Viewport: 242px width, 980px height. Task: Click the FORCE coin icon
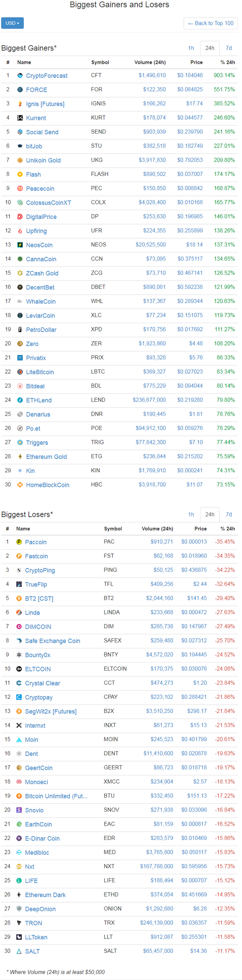tap(20, 90)
